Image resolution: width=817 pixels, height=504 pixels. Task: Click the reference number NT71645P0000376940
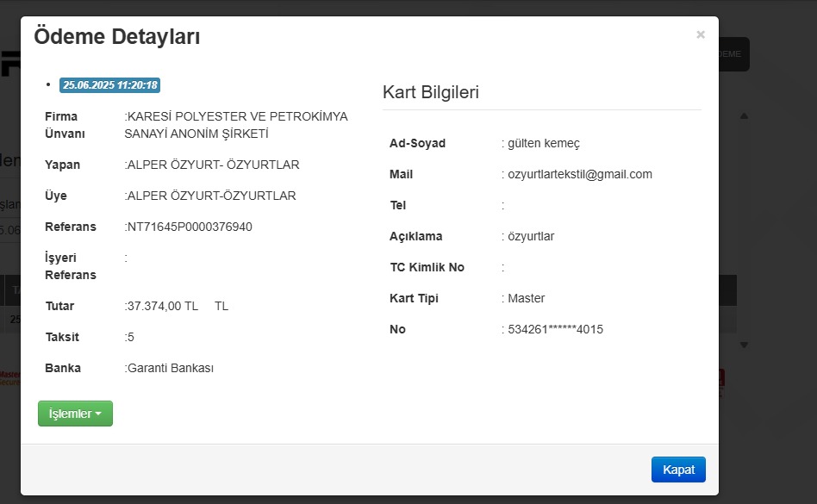190,227
